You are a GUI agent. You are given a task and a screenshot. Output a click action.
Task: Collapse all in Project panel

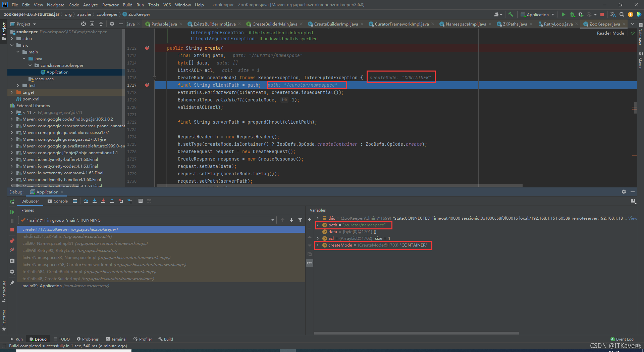101,24
